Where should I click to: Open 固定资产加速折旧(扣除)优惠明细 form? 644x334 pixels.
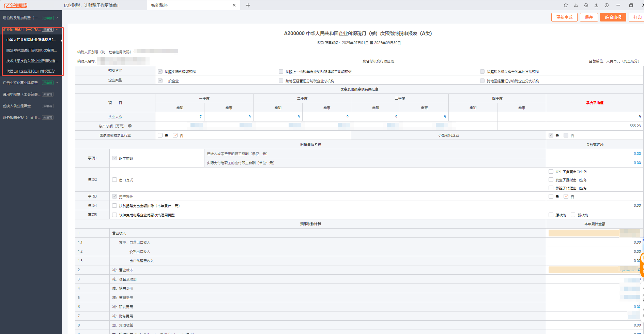(x=31, y=50)
